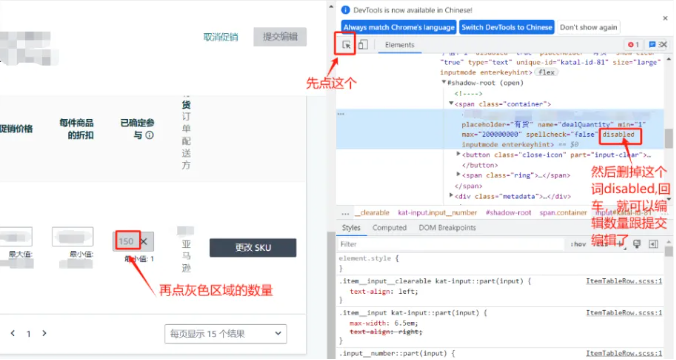Open ItemTableRow.scss:1 link for clearable rule
This screenshot has height=360, width=676.
[x=623, y=281]
